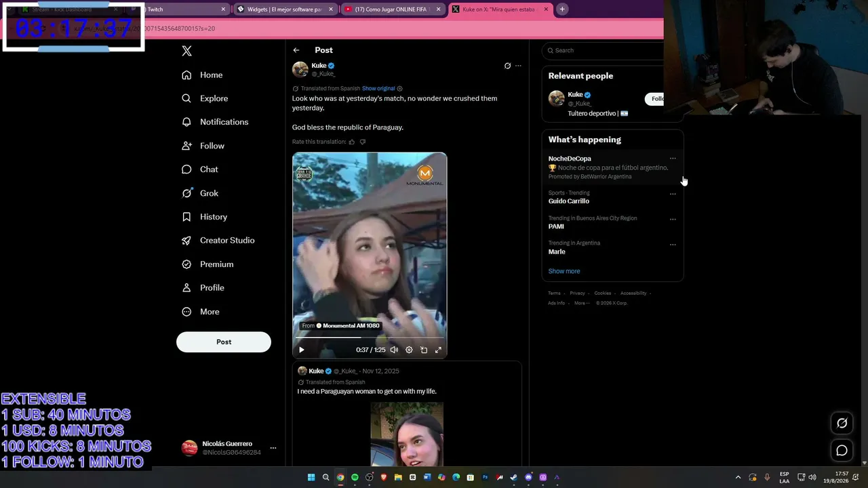Viewport: 868px width, 488px height.
Task: Open the Privacy footer link
Action: tap(577, 293)
